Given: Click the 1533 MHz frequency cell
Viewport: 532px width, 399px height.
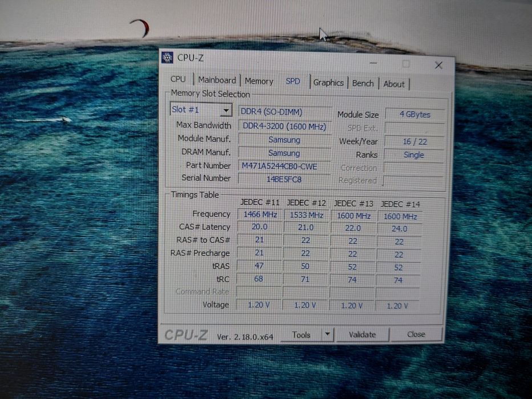Looking at the screenshot, I should tap(306, 215).
